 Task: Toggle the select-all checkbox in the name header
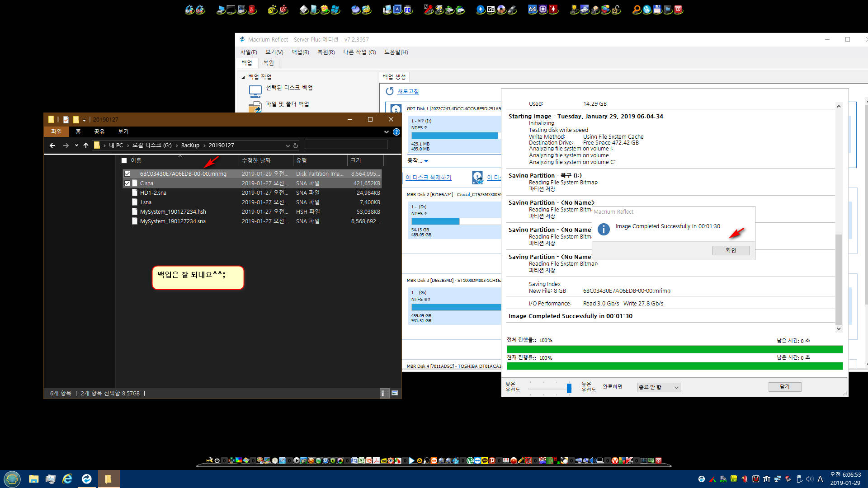(124, 160)
